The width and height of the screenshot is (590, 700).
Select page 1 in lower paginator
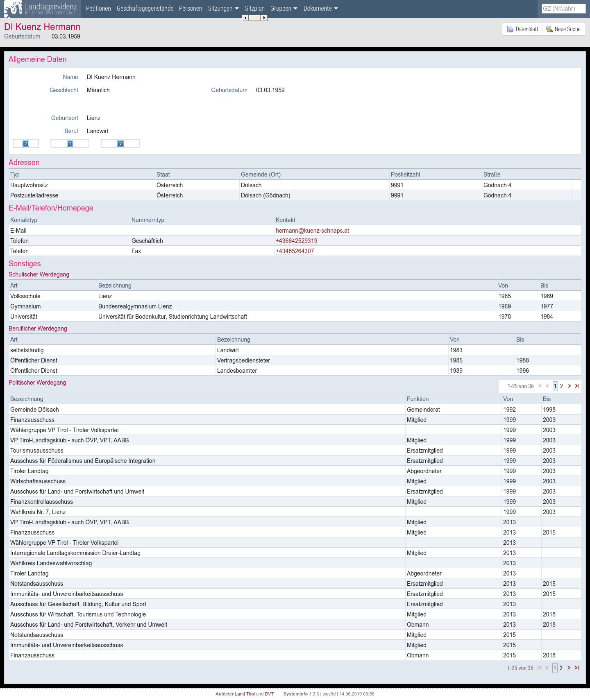point(555,668)
